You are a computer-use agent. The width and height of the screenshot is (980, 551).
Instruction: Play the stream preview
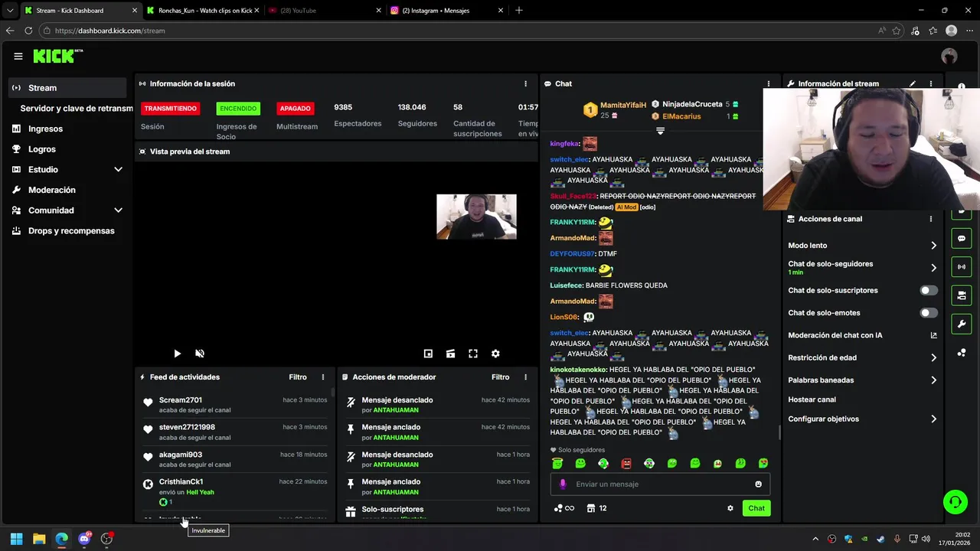click(177, 354)
